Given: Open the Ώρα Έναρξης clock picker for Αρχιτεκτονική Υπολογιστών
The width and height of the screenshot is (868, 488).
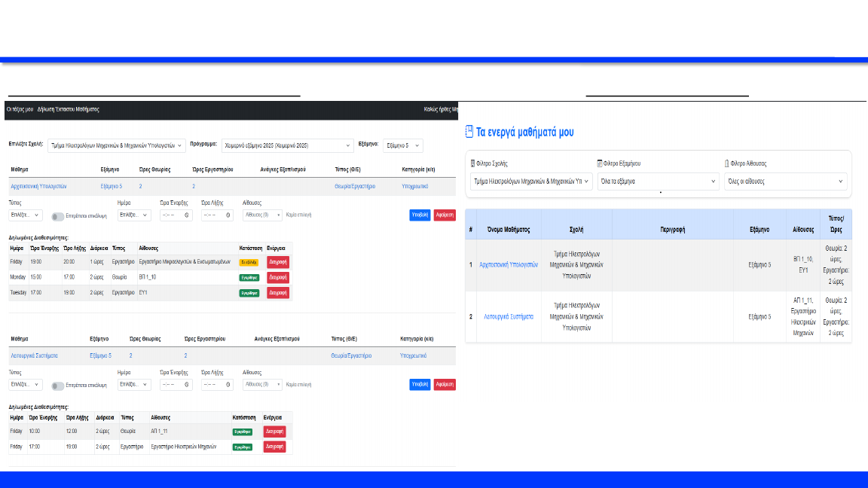Looking at the screenshot, I should click(186, 215).
